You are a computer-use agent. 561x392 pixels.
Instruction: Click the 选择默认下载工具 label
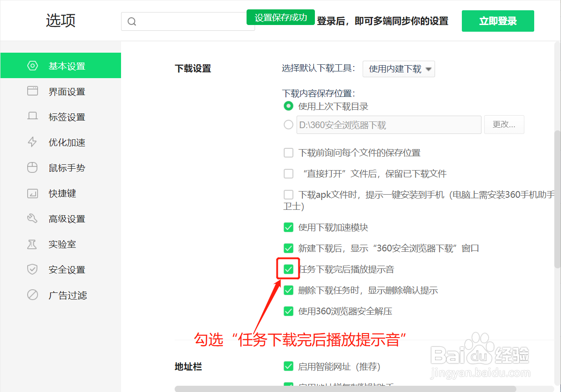pos(318,68)
